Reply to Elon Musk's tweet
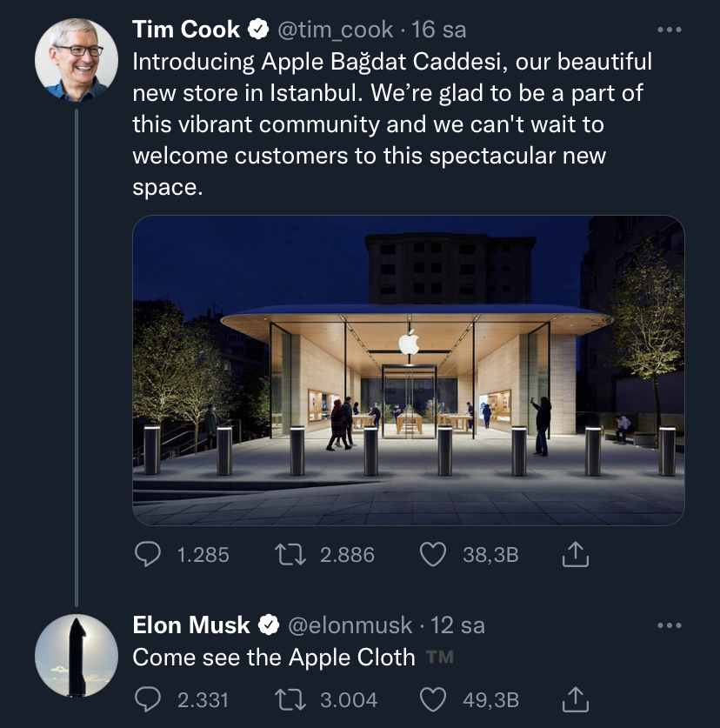Viewport: 720px width, 728px height. 148,699
